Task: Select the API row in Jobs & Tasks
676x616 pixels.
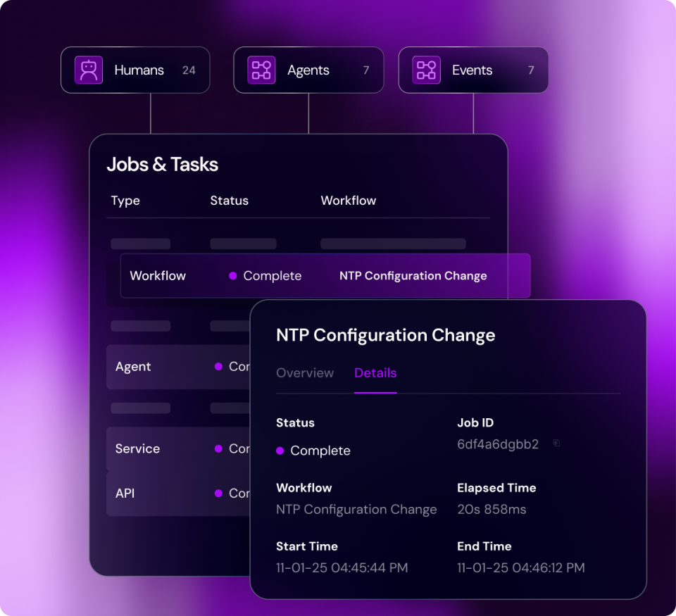Action: click(178, 493)
